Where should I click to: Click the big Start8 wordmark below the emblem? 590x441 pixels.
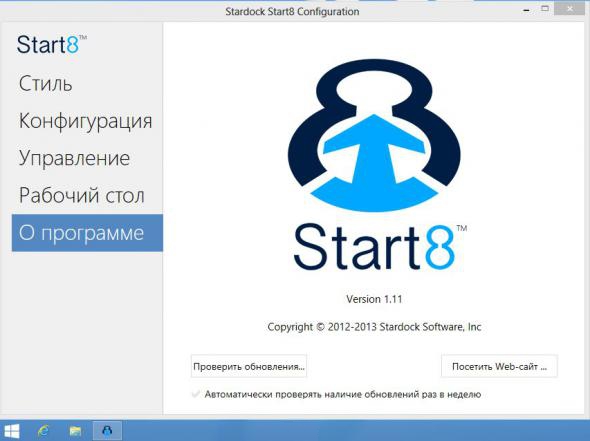point(380,247)
